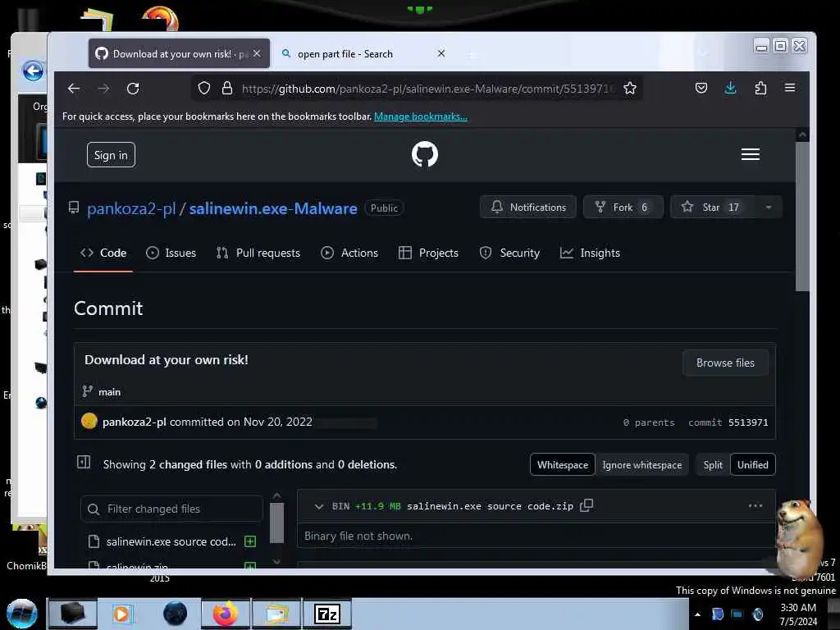This screenshot has width=840, height=630.
Task: Open Firefox from the taskbar
Action: (226, 614)
